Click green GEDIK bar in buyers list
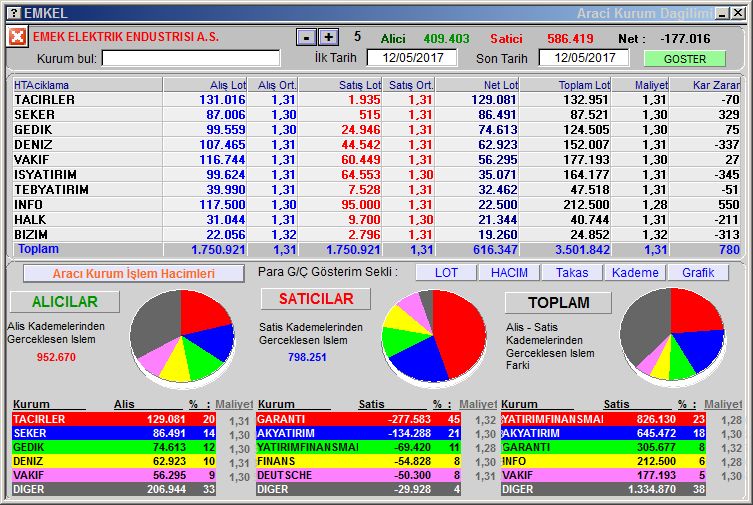 click(x=114, y=447)
